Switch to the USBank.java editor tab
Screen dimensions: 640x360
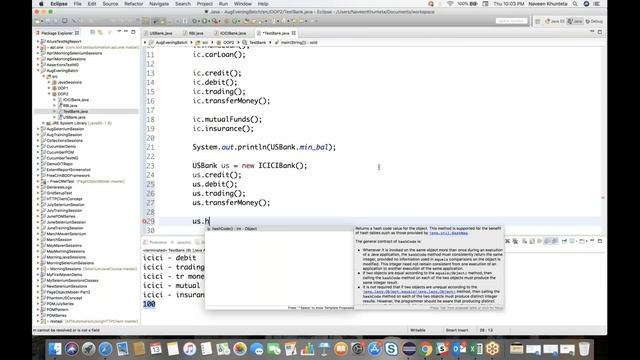[160, 33]
